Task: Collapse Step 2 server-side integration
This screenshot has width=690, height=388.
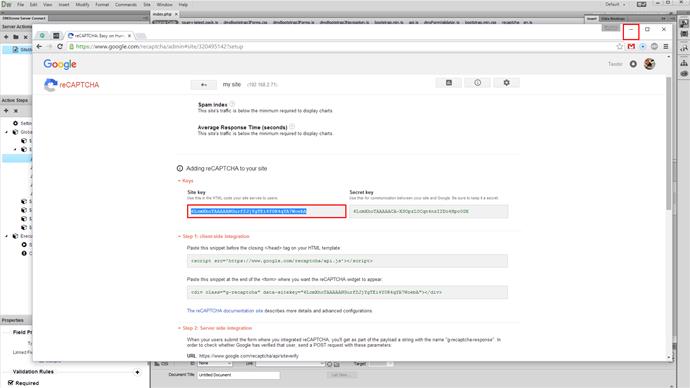Action: coord(215,328)
